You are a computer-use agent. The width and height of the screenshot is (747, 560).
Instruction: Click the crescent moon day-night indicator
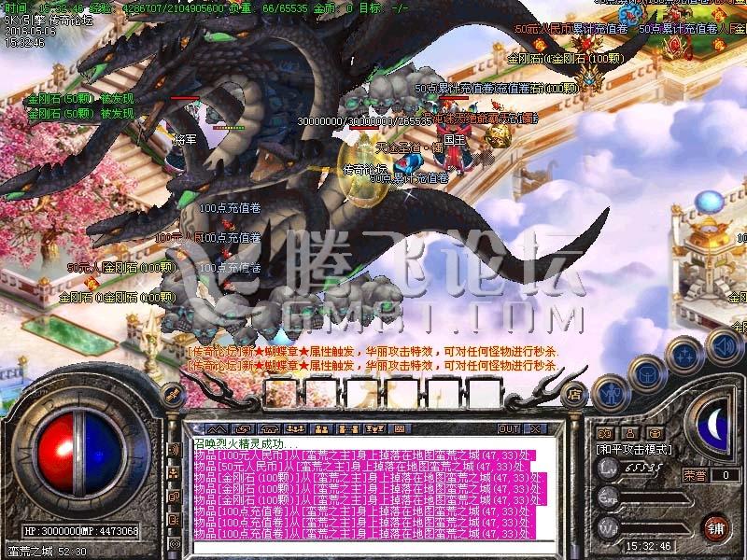click(x=713, y=426)
